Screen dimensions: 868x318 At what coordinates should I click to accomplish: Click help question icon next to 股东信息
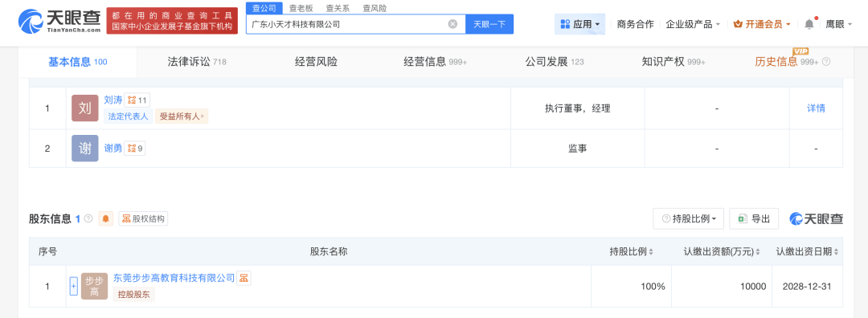pos(88,219)
